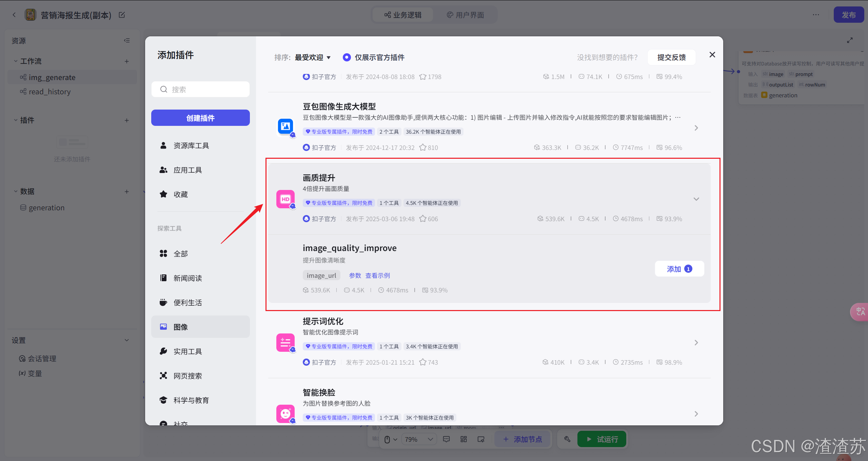The image size is (868, 461).
Task: Click the star icon on 画质提升
Action: coord(422,219)
